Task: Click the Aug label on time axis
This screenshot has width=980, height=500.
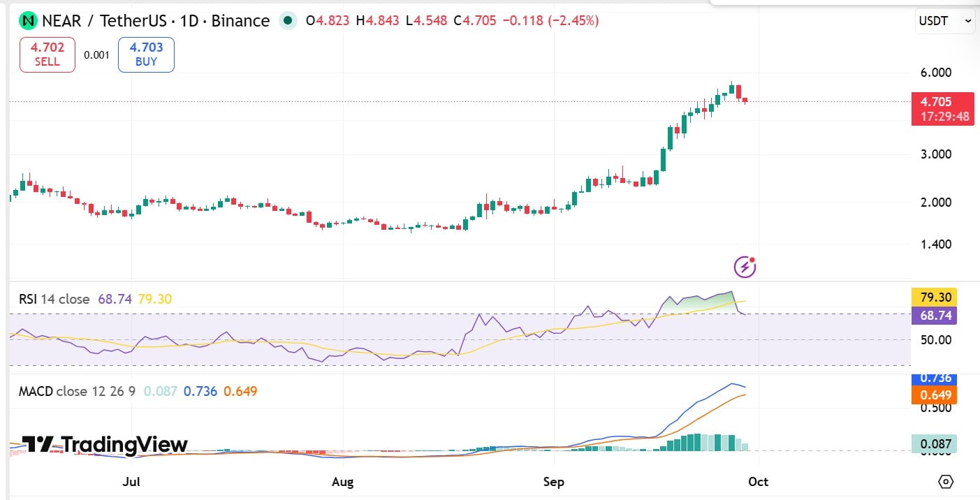Action: click(x=342, y=482)
